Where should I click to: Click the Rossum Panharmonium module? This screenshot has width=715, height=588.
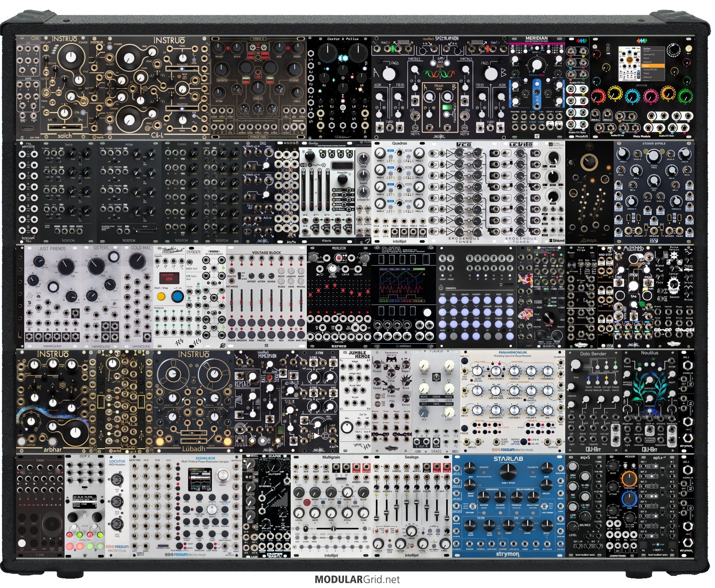tap(513, 402)
